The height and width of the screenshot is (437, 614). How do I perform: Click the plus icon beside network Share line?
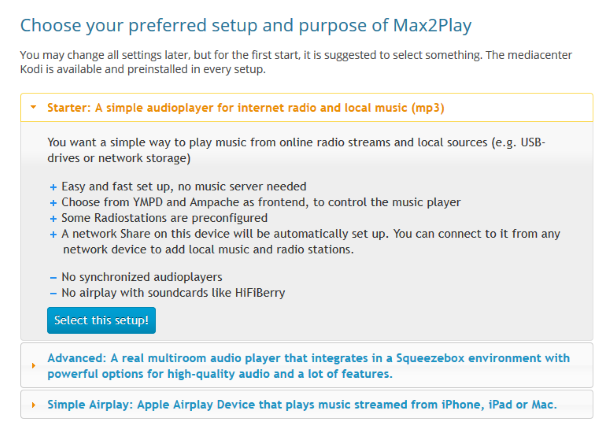(53, 235)
